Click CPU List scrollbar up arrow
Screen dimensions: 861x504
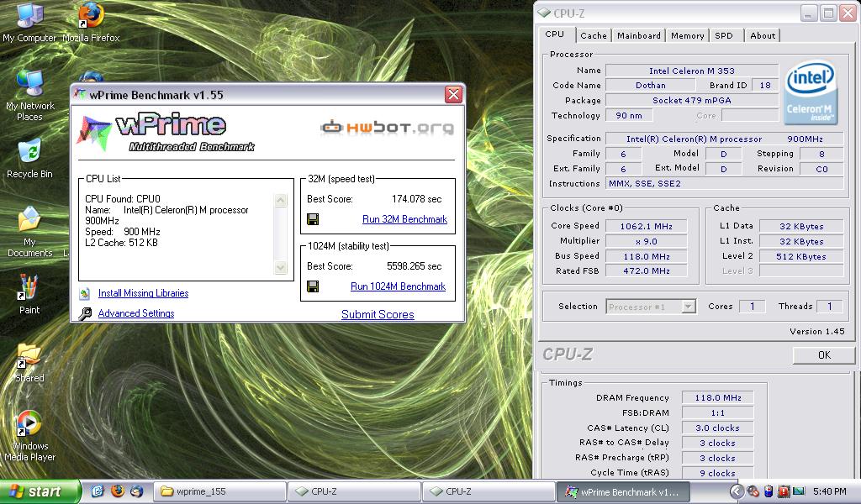point(281,201)
